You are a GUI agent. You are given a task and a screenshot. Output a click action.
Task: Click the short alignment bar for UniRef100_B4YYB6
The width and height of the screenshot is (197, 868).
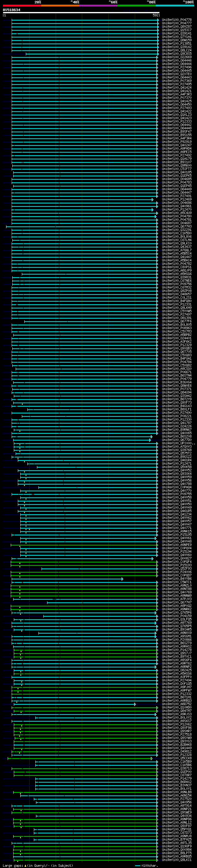[67, 579]
